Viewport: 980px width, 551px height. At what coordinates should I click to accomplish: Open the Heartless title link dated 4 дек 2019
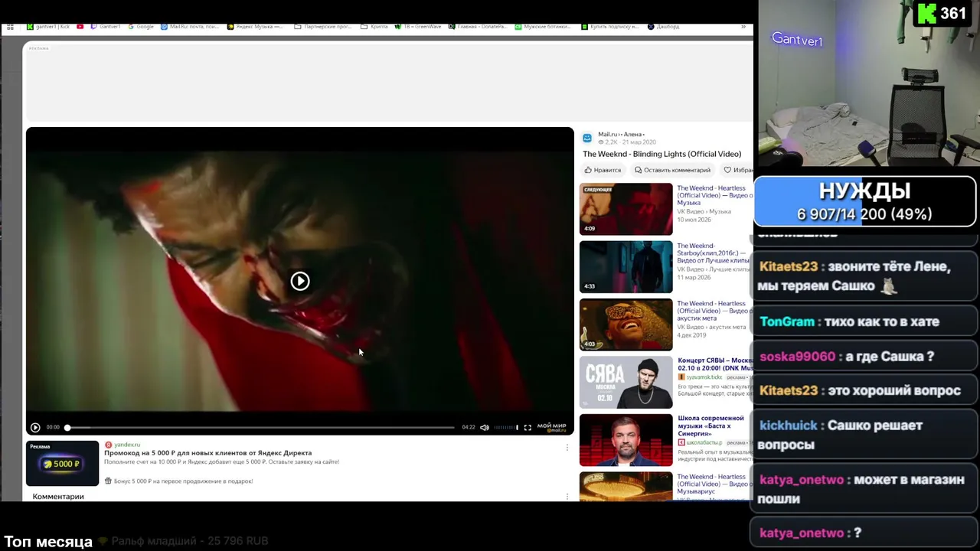pyautogui.click(x=714, y=311)
